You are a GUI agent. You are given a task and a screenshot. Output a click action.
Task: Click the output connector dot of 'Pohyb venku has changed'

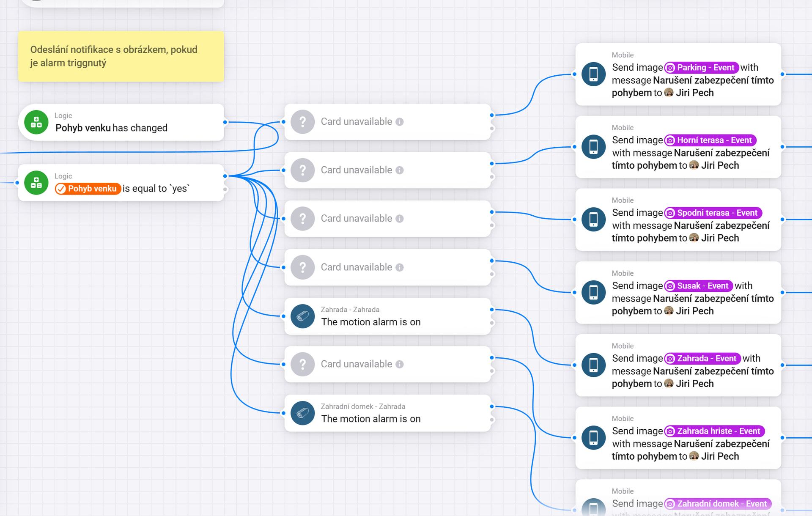(x=225, y=122)
